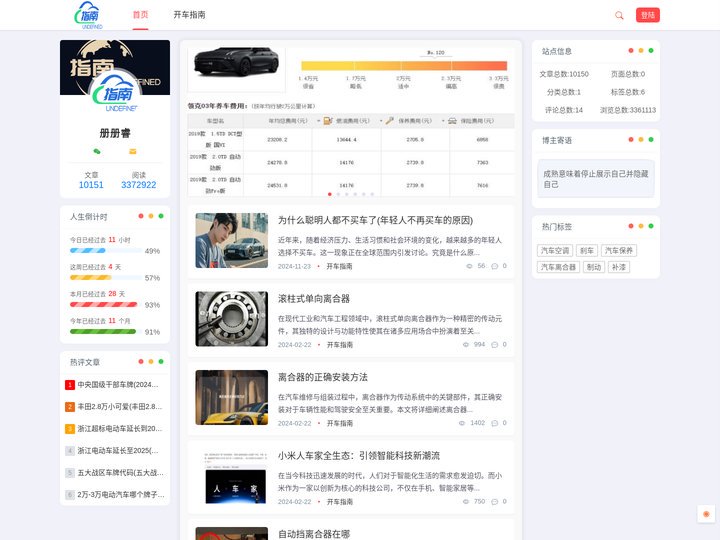720x540 pixels.
Task: Click the round profile avatar logo
Action: 115,94
